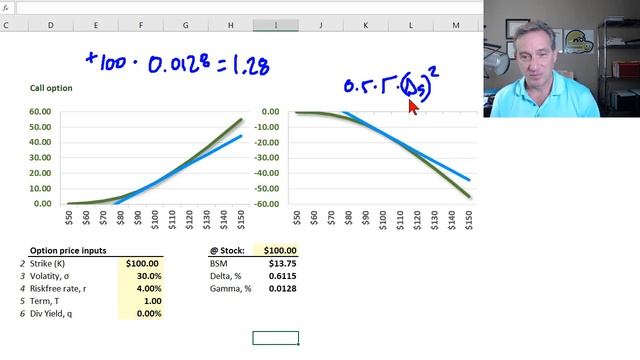Select column E header
Image resolution: width=640 pixels, height=360 pixels.
click(x=96, y=25)
